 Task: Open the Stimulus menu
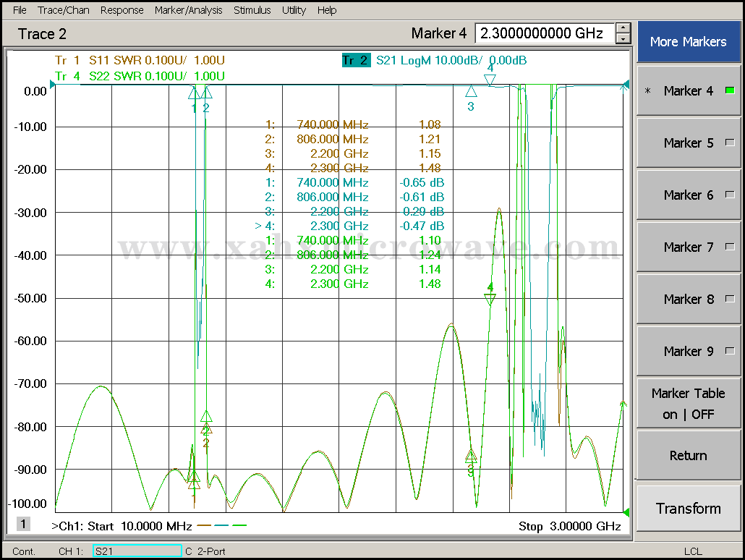(252, 10)
